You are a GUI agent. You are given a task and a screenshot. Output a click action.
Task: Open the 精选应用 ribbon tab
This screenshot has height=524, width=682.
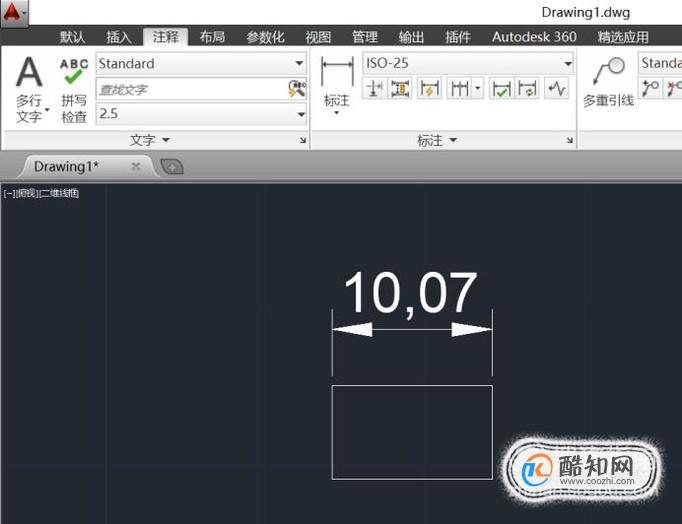pos(623,37)
